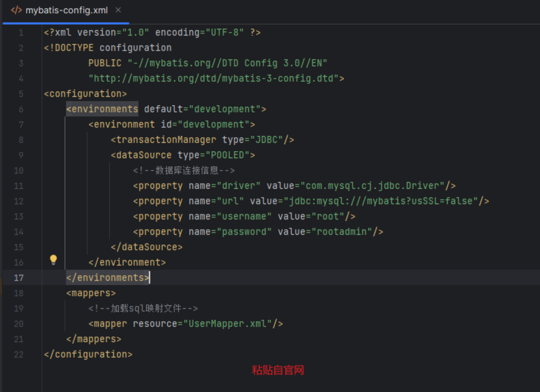Click the POOLED dataSource type value
Screen dimensions: 540x392
click(227, 155)
